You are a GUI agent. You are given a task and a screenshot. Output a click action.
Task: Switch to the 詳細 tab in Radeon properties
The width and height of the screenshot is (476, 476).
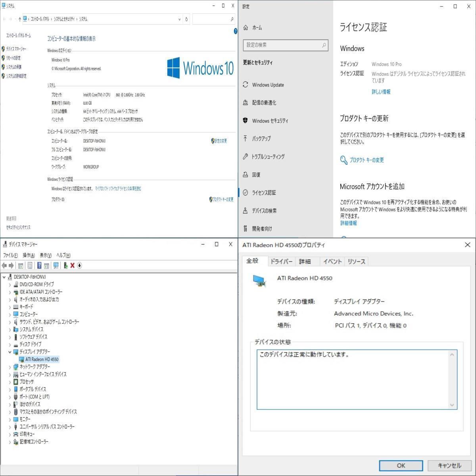[x=305, y=261]
